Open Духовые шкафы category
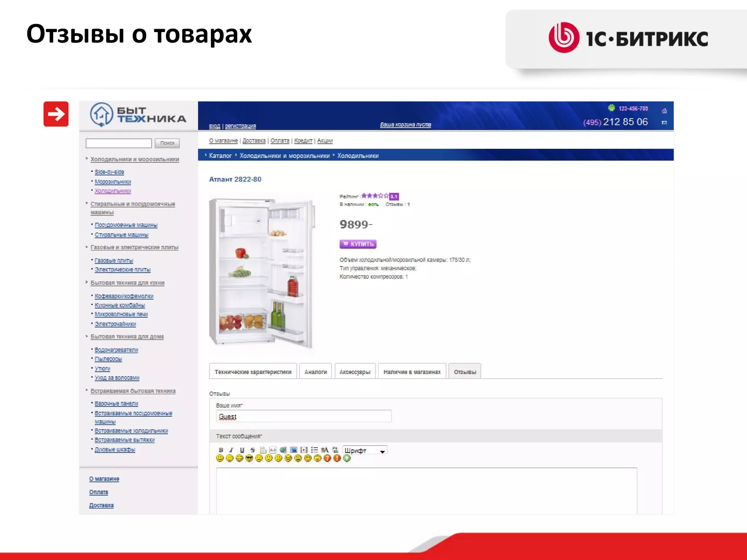The width and height of the screenshot is (747, 560). 115,450
